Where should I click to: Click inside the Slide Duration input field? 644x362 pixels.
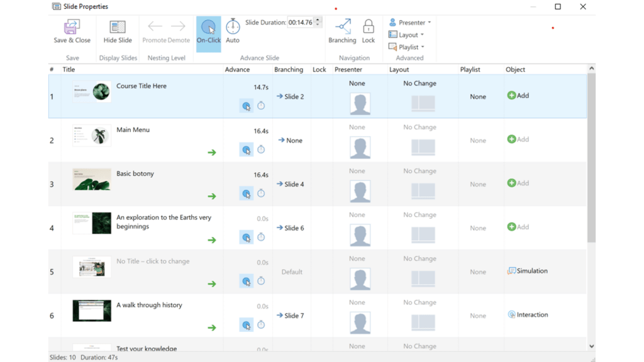click(x=301, y=21)
